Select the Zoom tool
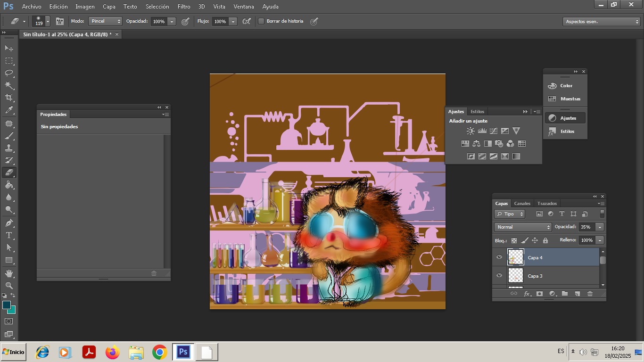This screenshot has height=362, width=644. click(9, 285)
